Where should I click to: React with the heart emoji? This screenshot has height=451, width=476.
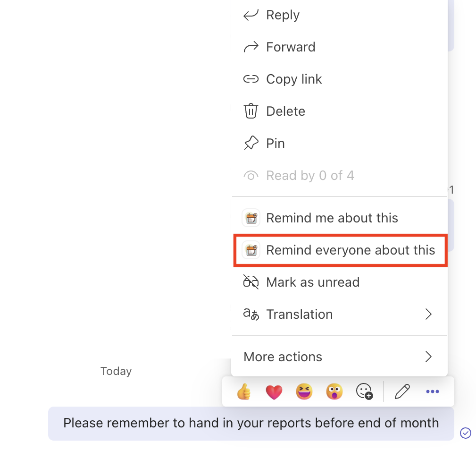coord(274,391)
